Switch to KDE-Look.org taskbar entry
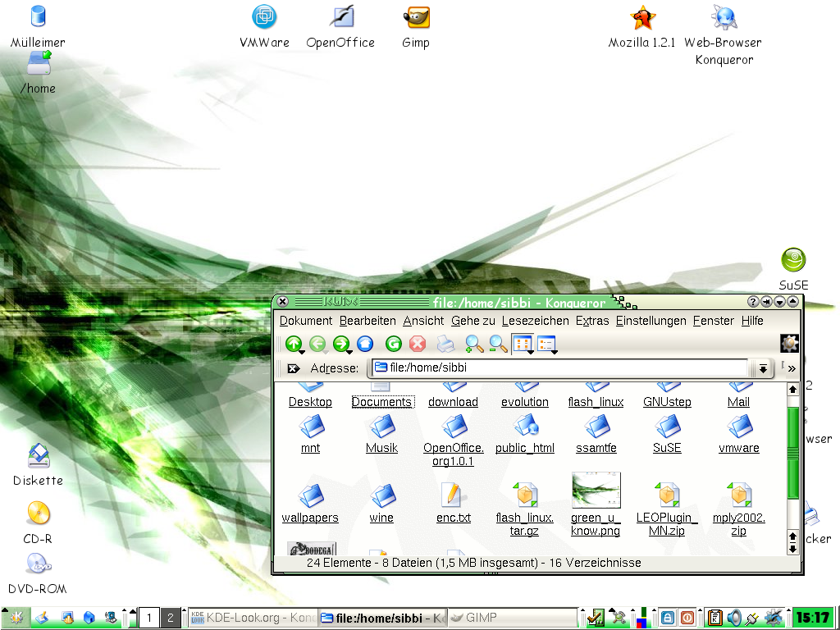The height and width of the screenshot is (630, 840). (253, 618)
